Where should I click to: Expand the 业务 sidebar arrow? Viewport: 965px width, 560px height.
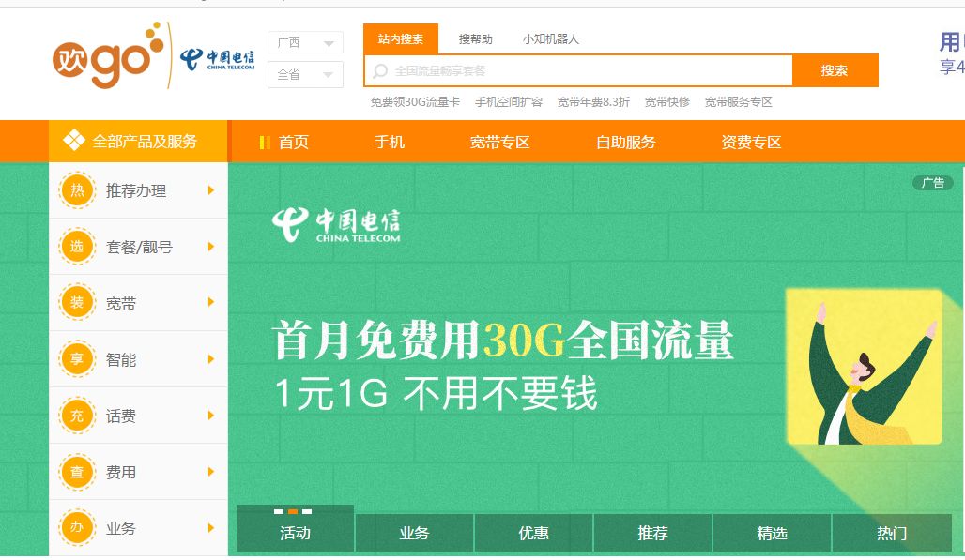(211, 528)
